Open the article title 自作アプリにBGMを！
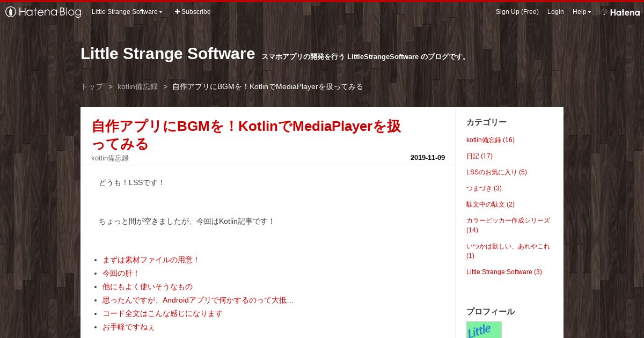 coord(246,135)
